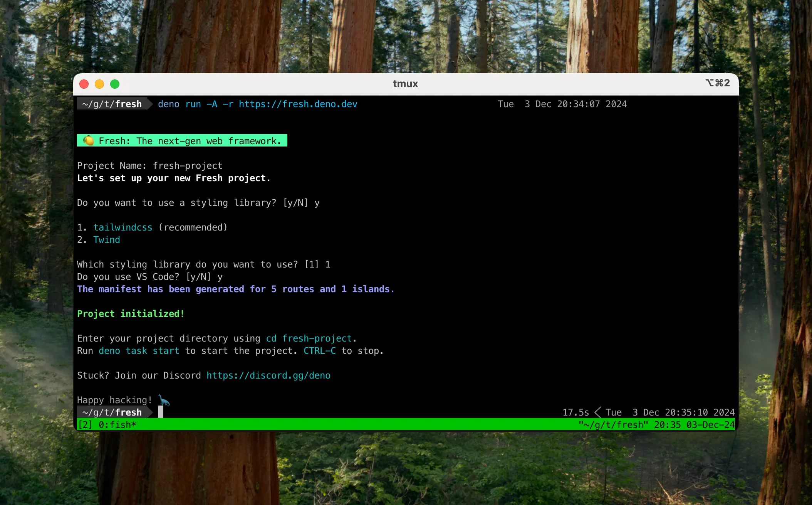
Task: Click the tmux window title text
Action: 405,84
